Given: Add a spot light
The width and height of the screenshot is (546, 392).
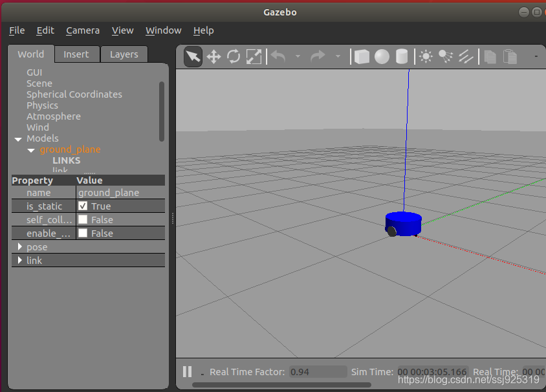Looking at the screenshot, I should [x=446, y=56].
